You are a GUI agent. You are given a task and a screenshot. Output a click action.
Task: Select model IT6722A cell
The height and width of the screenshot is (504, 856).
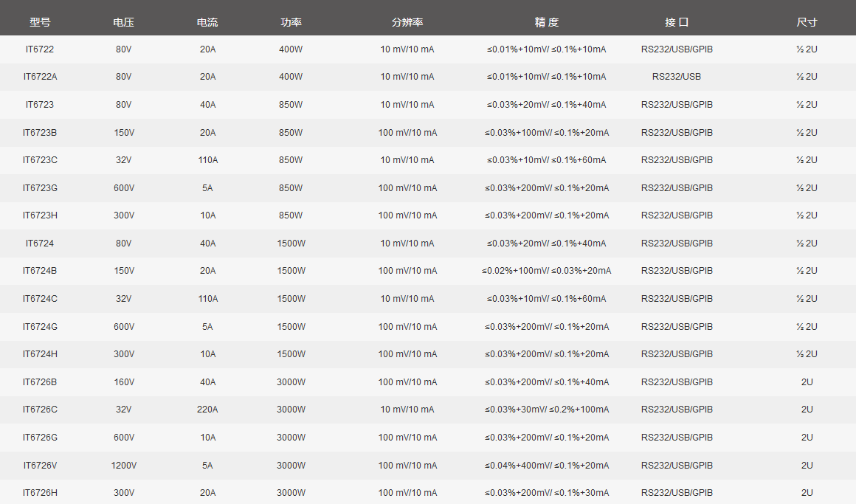tap(40, 77)
